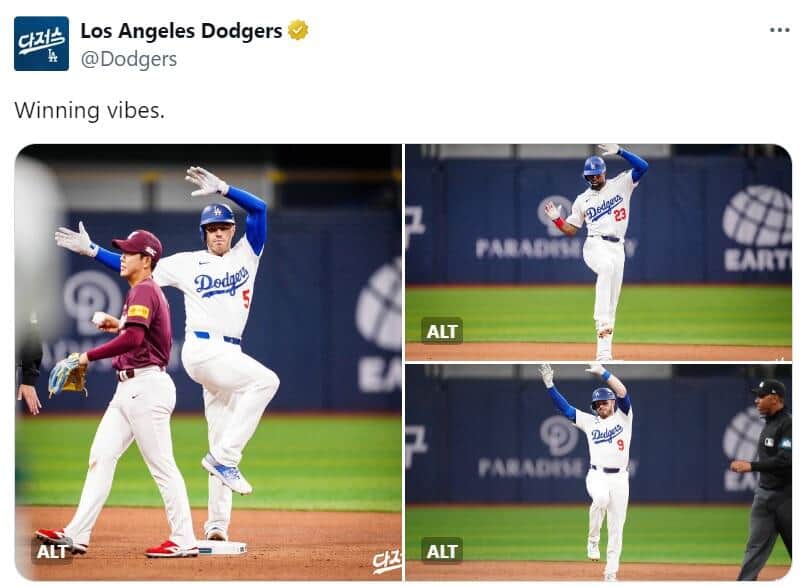Click the globe logo on top-right photo wall
This screenshot has height=587, width=809.
coord(757,216)
